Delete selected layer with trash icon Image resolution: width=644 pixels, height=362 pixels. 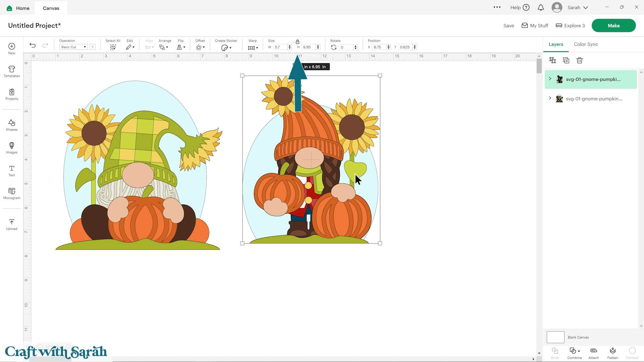[x=579, y=60]
